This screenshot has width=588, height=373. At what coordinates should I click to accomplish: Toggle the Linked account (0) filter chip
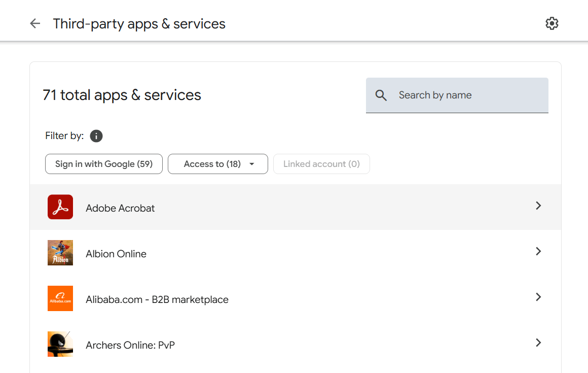click(x=321, y=164)
